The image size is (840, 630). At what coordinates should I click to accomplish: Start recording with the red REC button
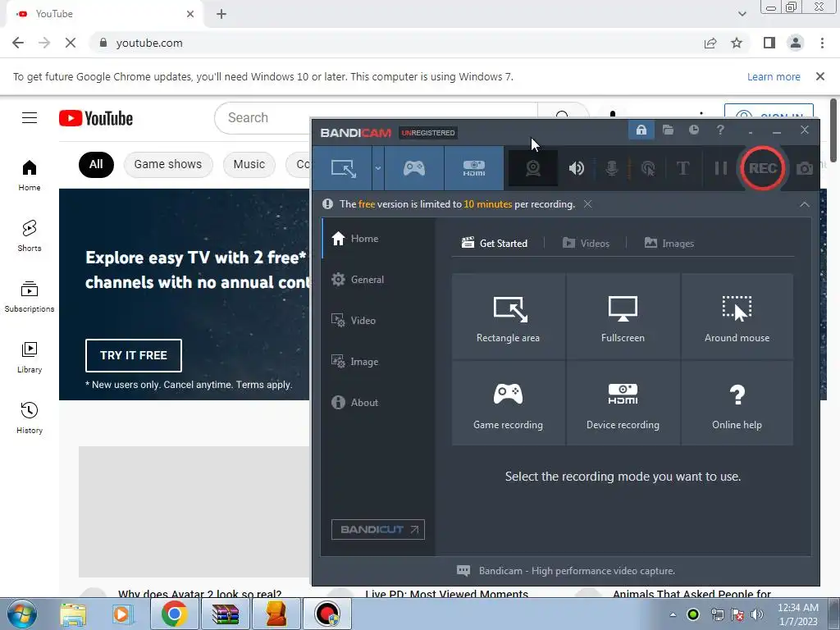763,168
